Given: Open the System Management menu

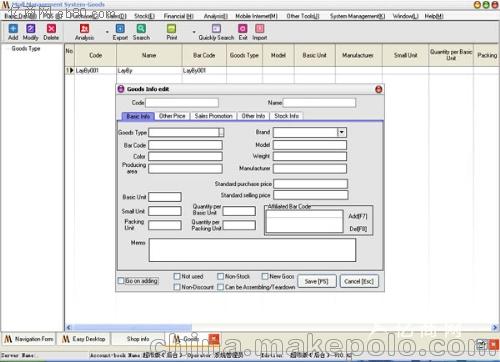Looking at the screenshot, I should tap(357, 16).
